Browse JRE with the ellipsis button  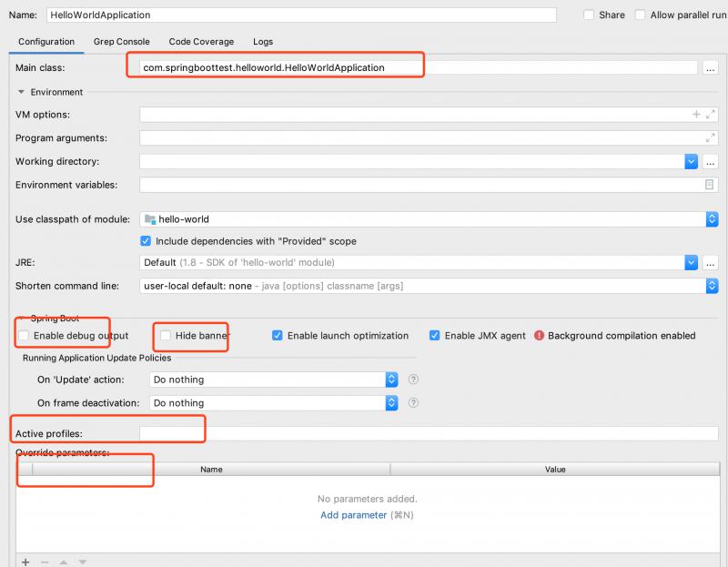click(x=710, y=262)
